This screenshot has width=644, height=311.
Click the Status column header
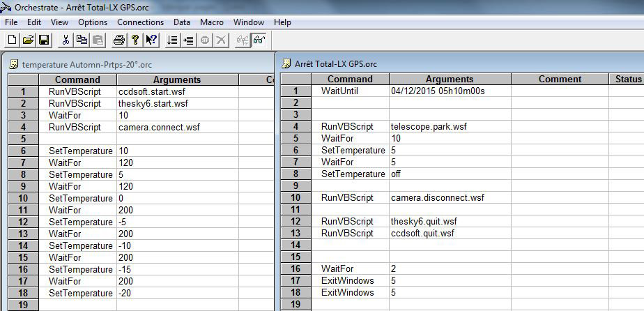627,79
